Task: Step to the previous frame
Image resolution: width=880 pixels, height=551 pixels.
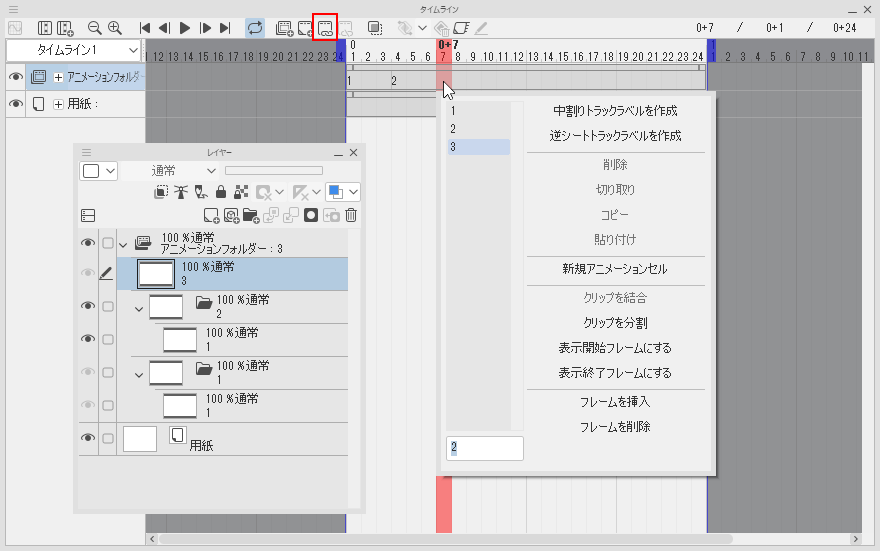Action: click(164, 27)
